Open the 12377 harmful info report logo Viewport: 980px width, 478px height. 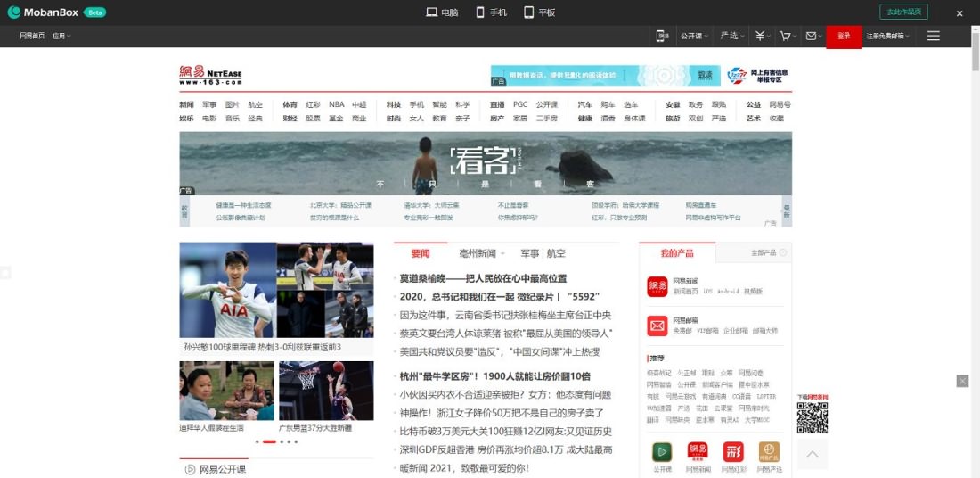point(757,75)
